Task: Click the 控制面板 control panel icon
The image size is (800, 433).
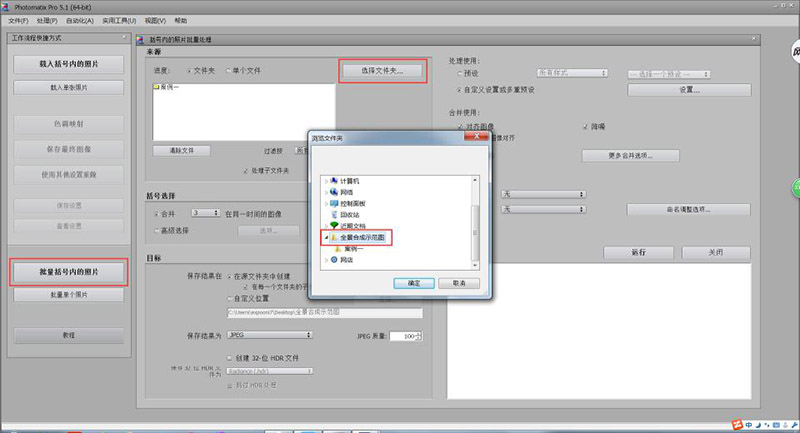Action: [333, 202]
